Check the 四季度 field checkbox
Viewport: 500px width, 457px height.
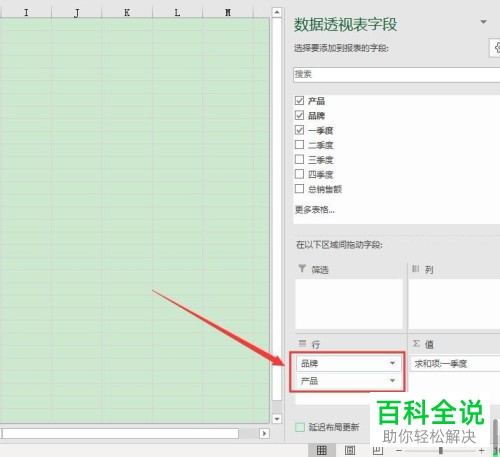point(299,174)
